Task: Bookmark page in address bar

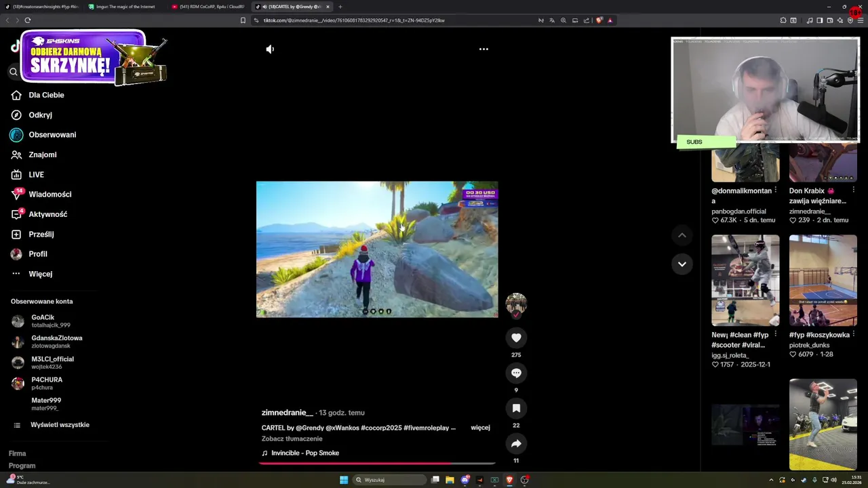Action: pos(243,20)
